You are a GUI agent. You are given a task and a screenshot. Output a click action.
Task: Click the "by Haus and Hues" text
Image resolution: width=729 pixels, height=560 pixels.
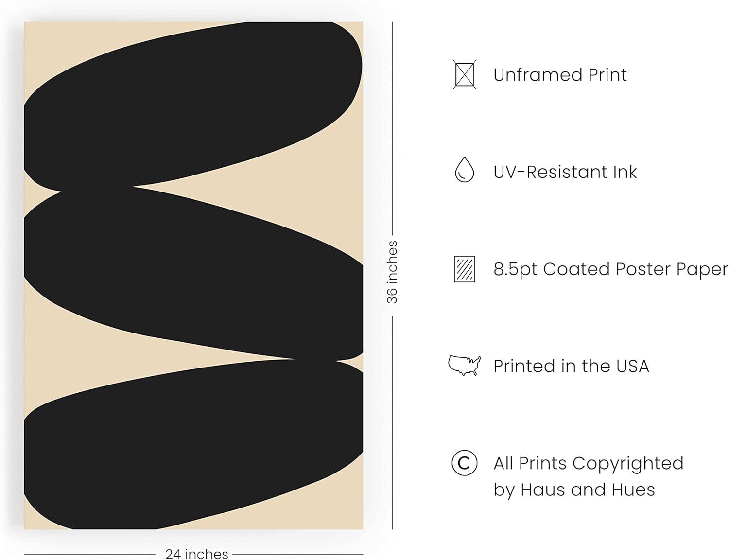[x=574, y=490]
